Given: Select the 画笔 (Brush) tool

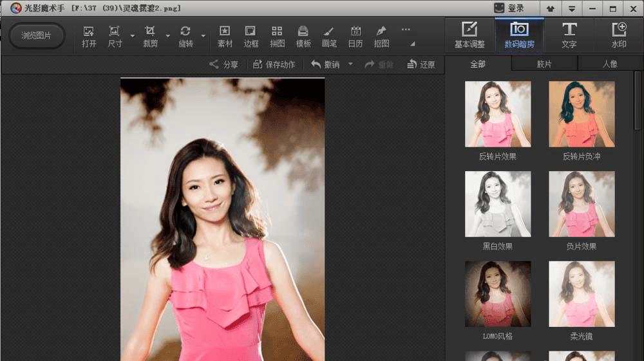Looking at the screenshot, I should point(329,36).
